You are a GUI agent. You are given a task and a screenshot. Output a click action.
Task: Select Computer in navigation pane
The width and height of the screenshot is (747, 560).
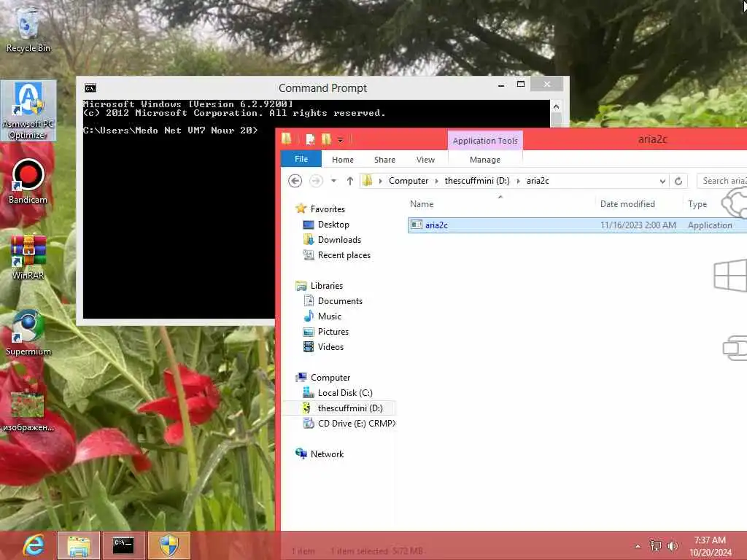[330, 378]
